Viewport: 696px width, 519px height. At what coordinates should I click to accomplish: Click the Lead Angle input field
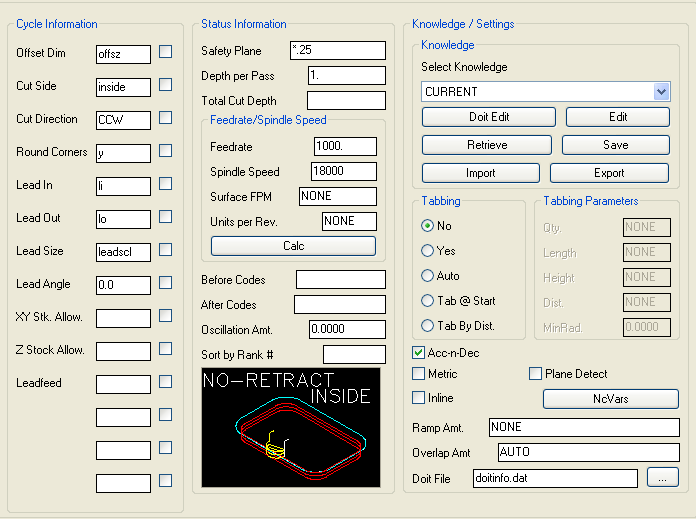coord(123,285)
